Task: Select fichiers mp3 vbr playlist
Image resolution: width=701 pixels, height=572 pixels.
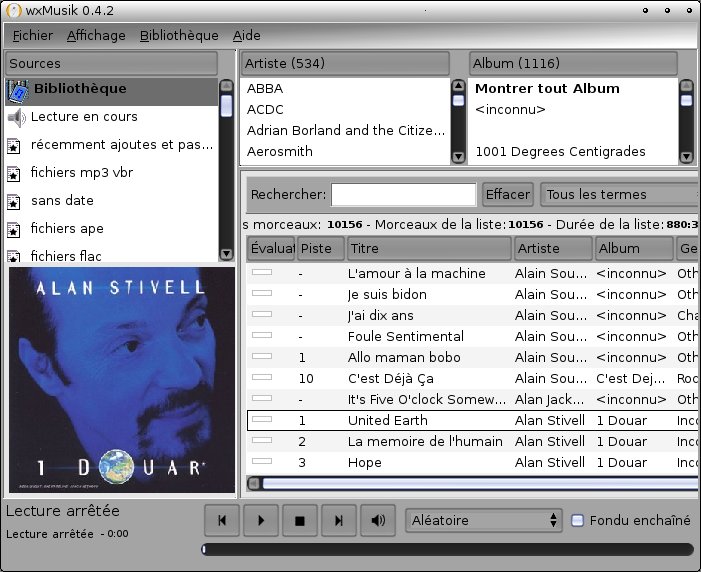Action: point(111,173)
